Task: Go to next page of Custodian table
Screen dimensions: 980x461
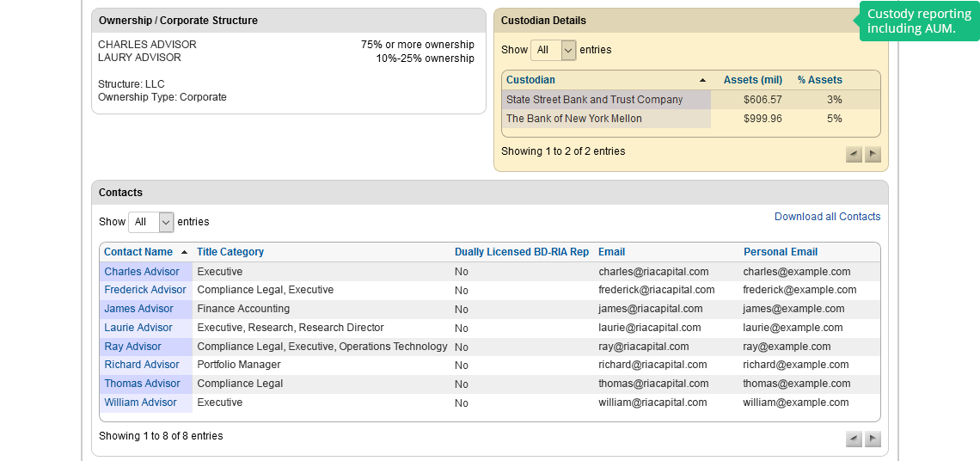Action: (x=873, y=154)
